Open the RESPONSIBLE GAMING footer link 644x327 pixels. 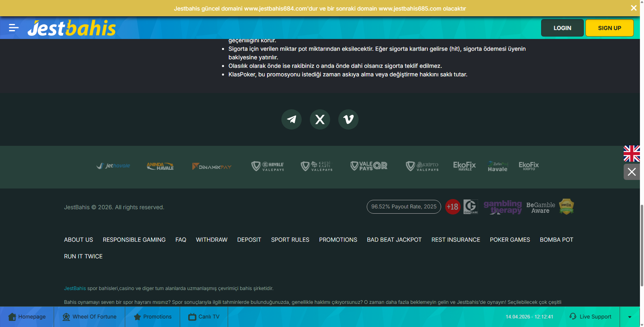point(134,240)
